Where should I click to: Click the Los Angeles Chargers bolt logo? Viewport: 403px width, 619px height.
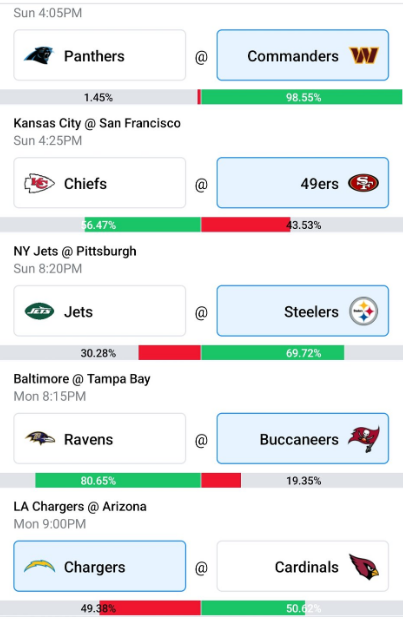click(39, 566)
